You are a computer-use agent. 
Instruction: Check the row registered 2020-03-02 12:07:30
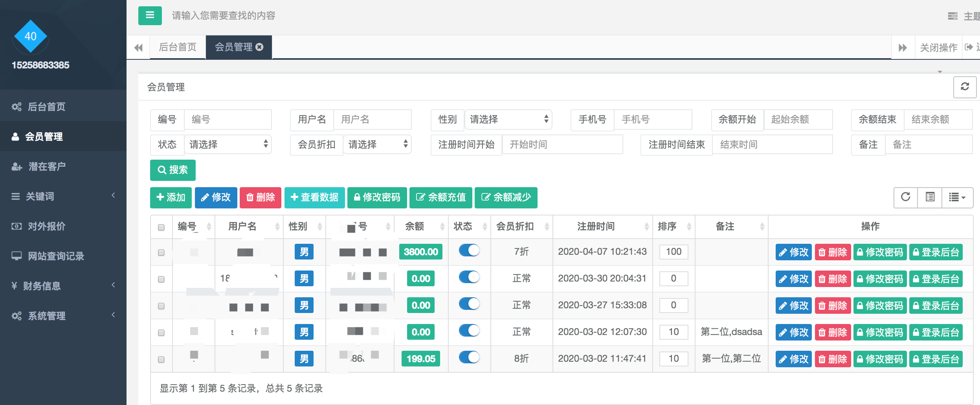(161, 333)
